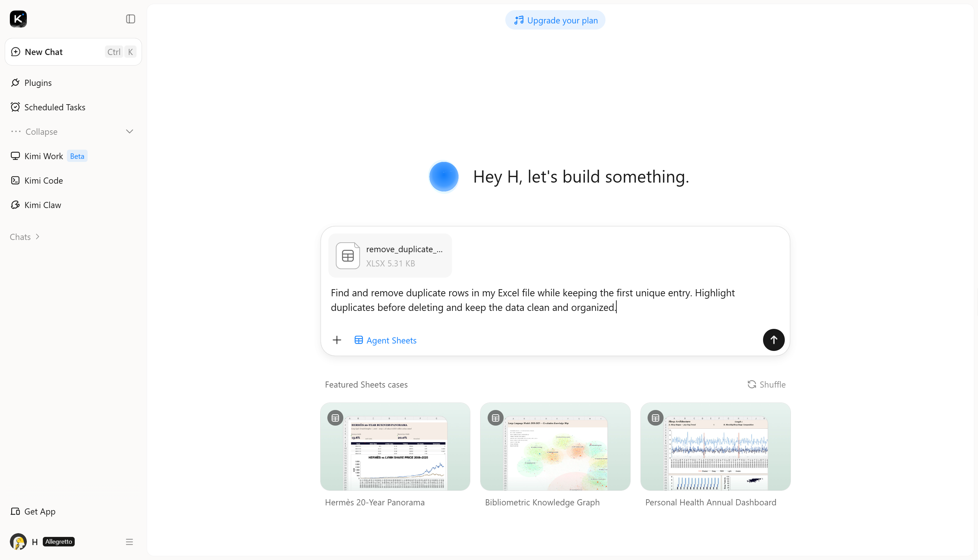The image size is (978, 560).
Task: Shuffle the featured Sheets cases
Action: (x=766, y=385)
